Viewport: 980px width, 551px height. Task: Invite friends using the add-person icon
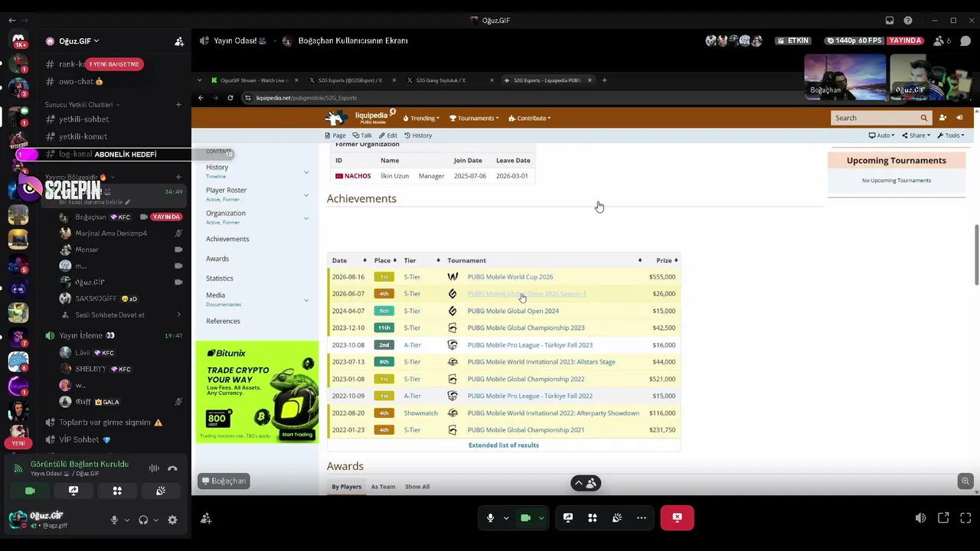[x=206, y=519]
